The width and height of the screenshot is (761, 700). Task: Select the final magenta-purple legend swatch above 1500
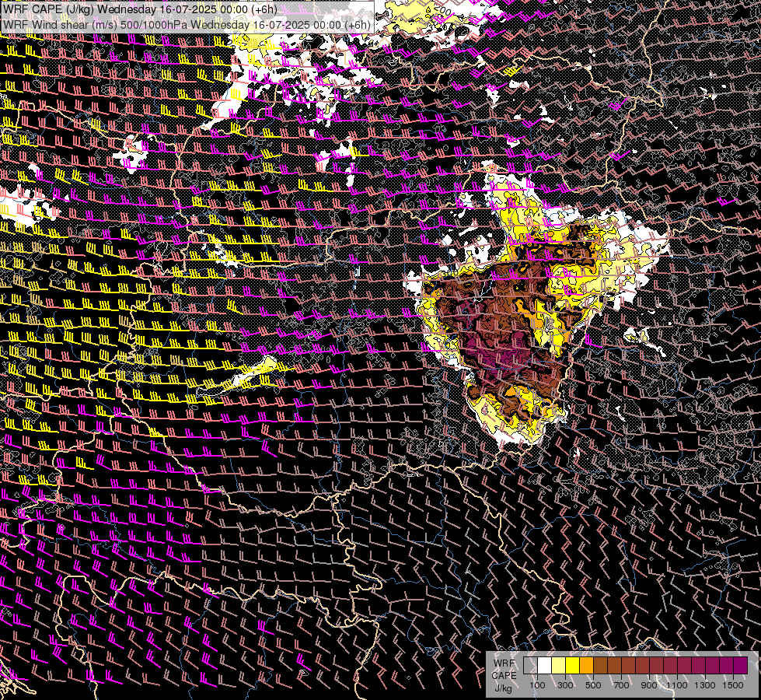coord(741,666)
